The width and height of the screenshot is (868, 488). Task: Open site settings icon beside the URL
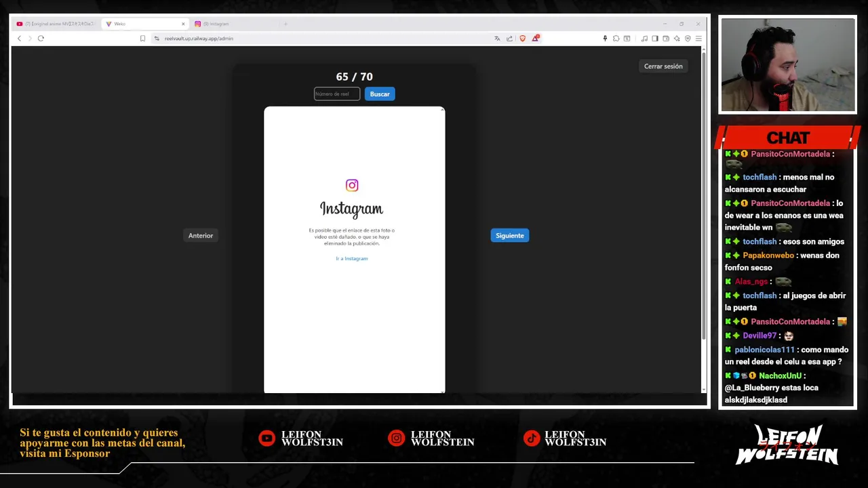(x=157, y=39)
